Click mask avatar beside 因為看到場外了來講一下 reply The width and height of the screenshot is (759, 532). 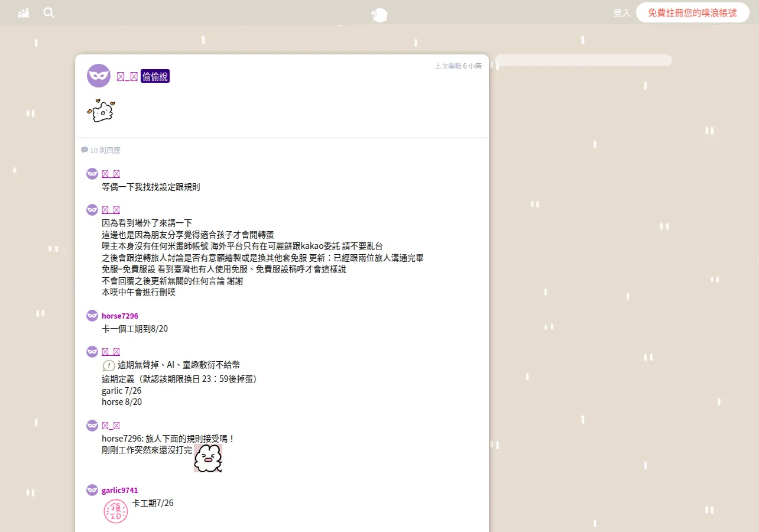(x=92, y=210)
